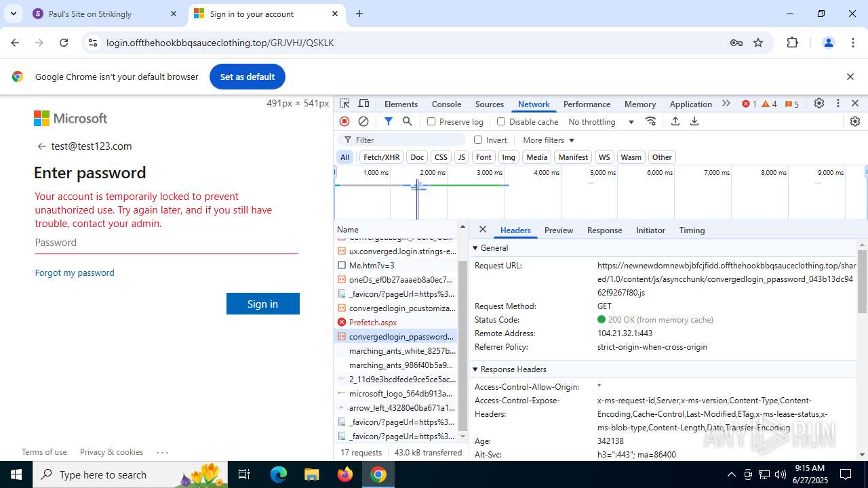Open network search magnifier

tap(408, 121)
